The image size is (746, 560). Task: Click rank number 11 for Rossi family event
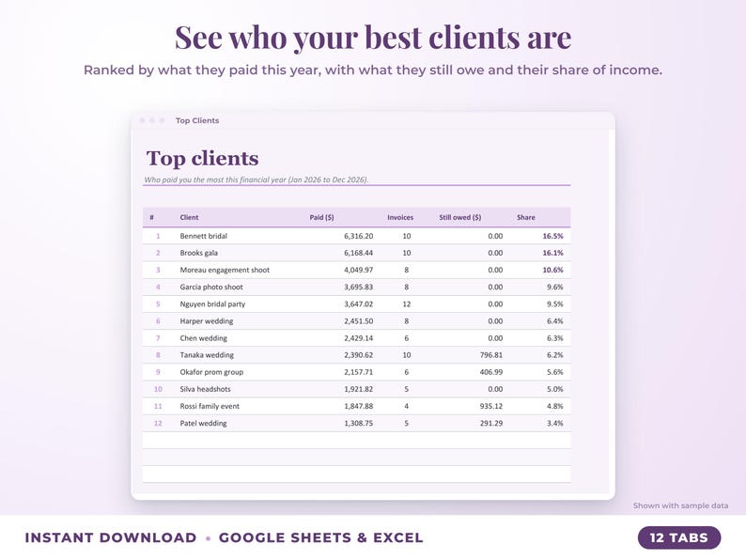coord(158,406)
